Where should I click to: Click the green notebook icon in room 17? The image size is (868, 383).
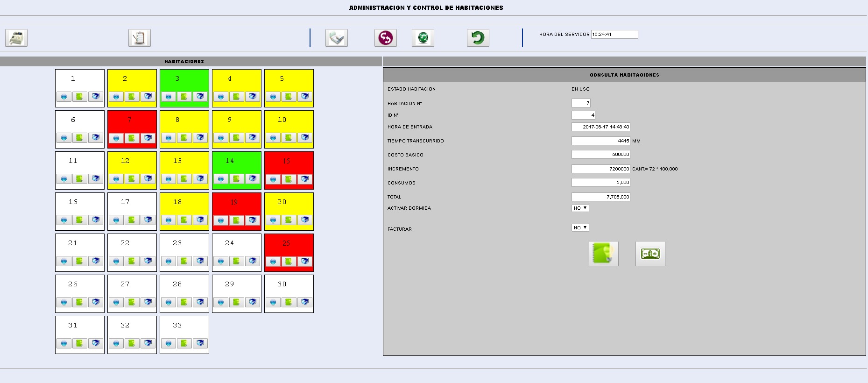click(x=132, y=220)
